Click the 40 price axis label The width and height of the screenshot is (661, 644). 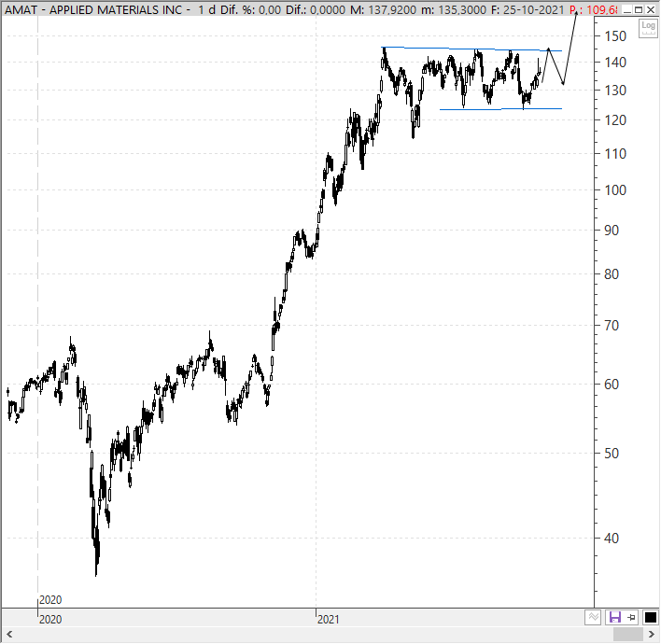click(x=612, y=539)
